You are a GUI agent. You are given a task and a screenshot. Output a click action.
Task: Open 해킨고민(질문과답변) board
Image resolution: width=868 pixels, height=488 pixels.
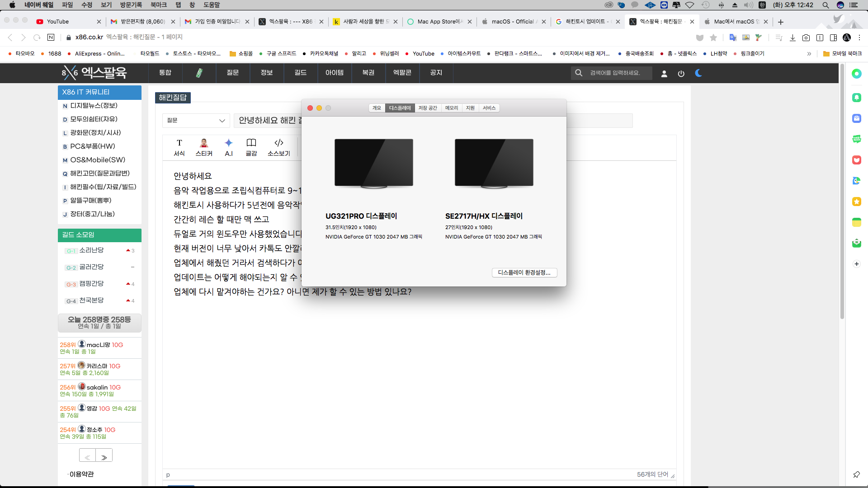coord(100,174)
